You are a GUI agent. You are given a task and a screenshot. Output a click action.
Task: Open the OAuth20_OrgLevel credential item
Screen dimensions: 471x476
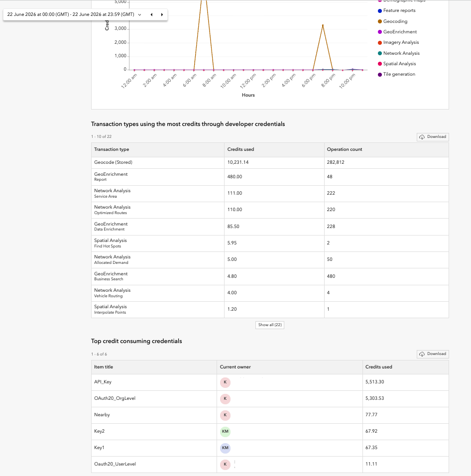[x=115, y=398]
